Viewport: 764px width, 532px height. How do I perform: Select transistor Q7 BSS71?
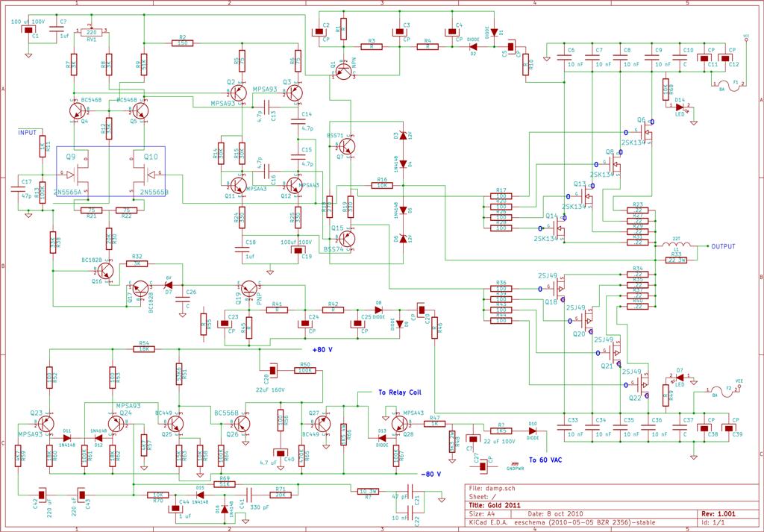coord(348,146)
